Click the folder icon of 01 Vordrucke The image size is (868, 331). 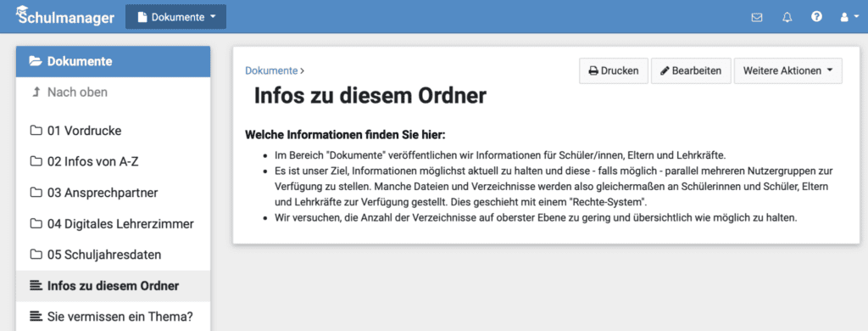(x=36, y=132)
